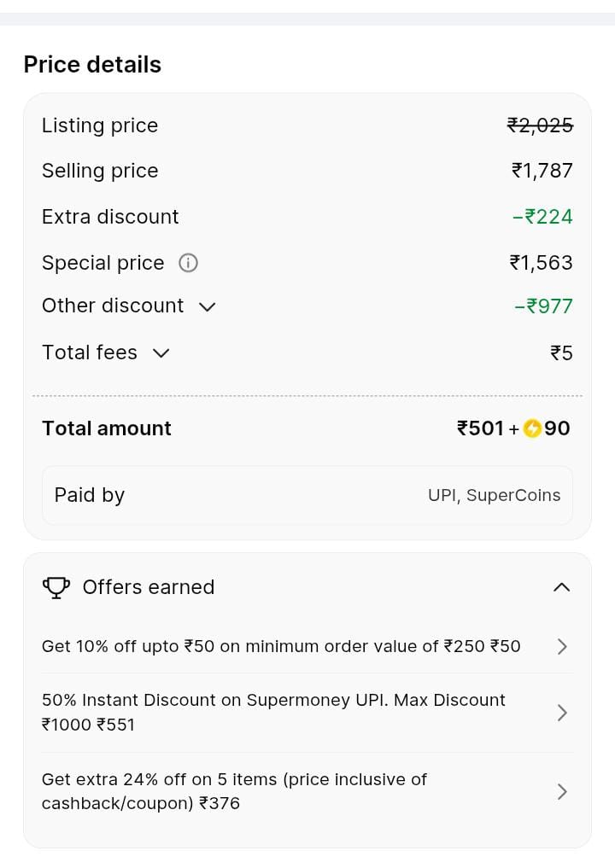The image size is (615, 868).
Task: Tap the trophy icon beside Offers earned
Action: coord(56,587)
